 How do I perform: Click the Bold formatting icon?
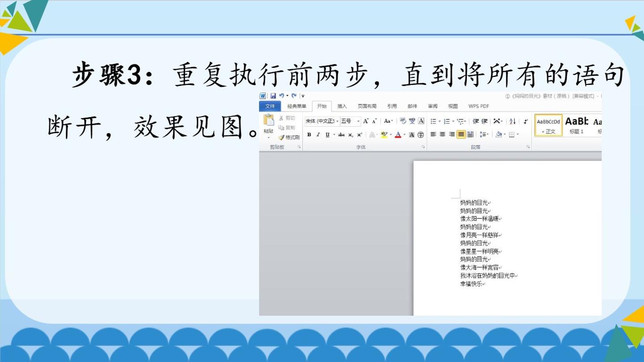(309, 135)
